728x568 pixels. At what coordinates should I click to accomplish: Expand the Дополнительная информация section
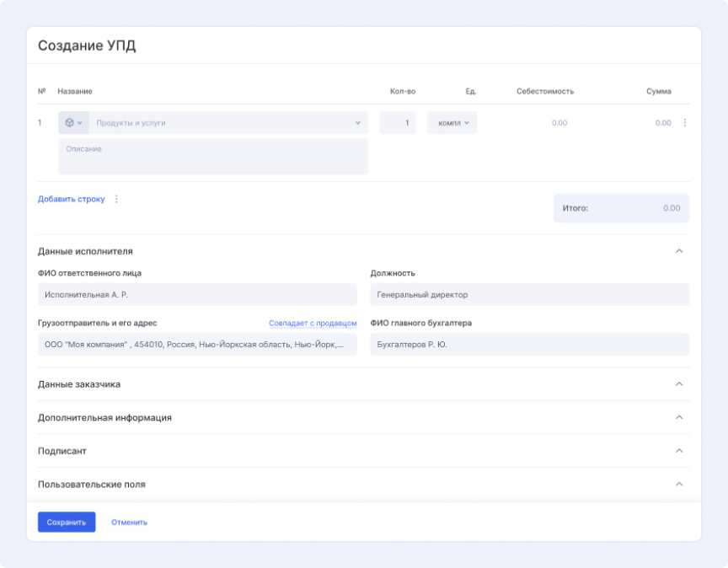[679, 418]
